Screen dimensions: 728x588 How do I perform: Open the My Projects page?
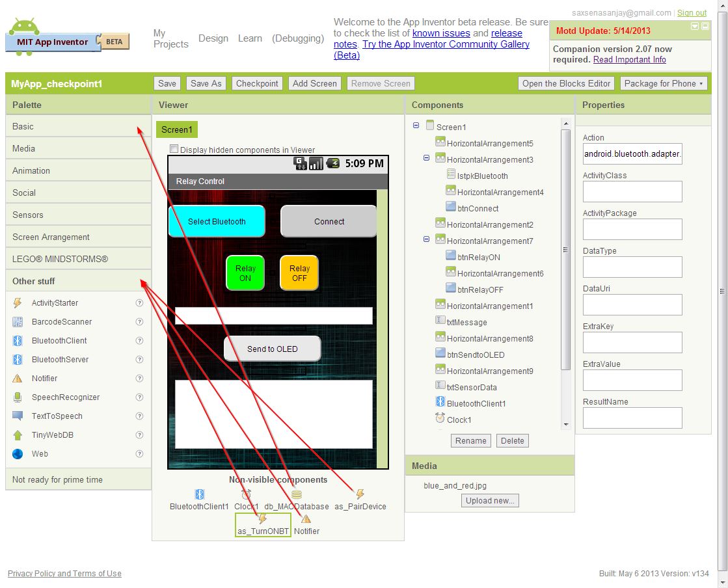tap(171, 38)
